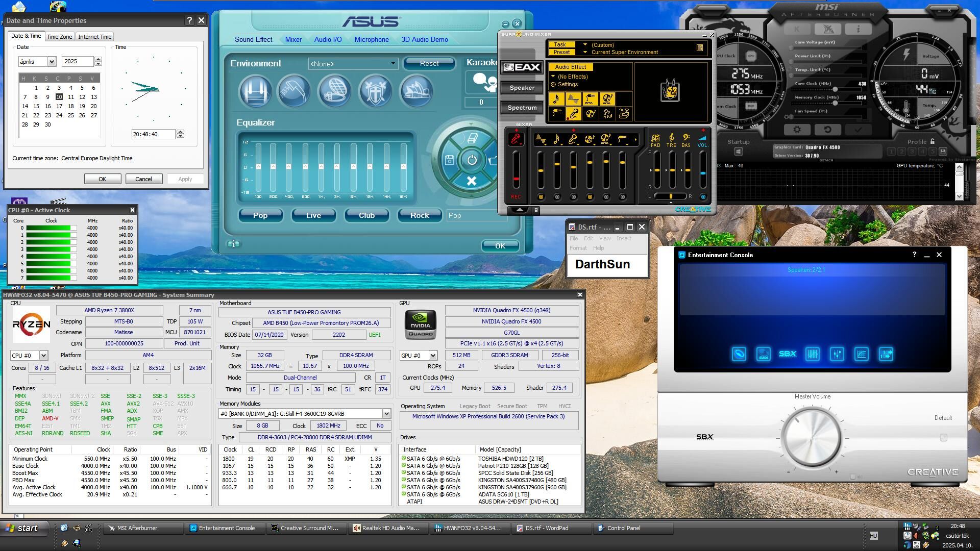980x551 pixels.
Task: Toggle Afterburner startup Windows logo button
Action: tap(738, 152)
